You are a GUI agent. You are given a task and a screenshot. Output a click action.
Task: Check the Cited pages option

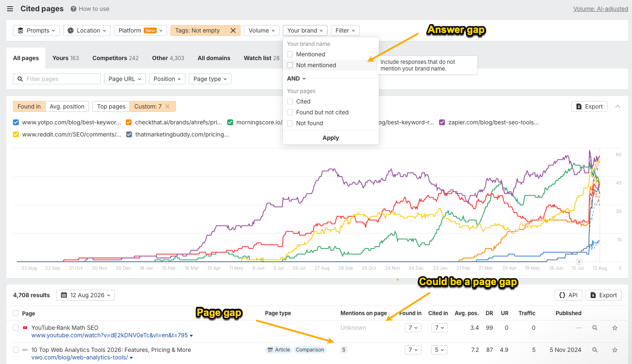pos(290,101)
